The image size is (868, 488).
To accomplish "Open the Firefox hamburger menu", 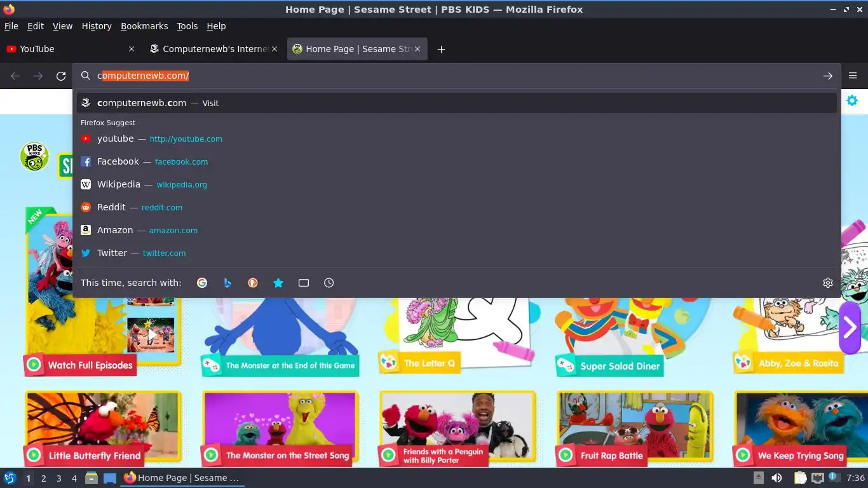I will click(853, 76).
